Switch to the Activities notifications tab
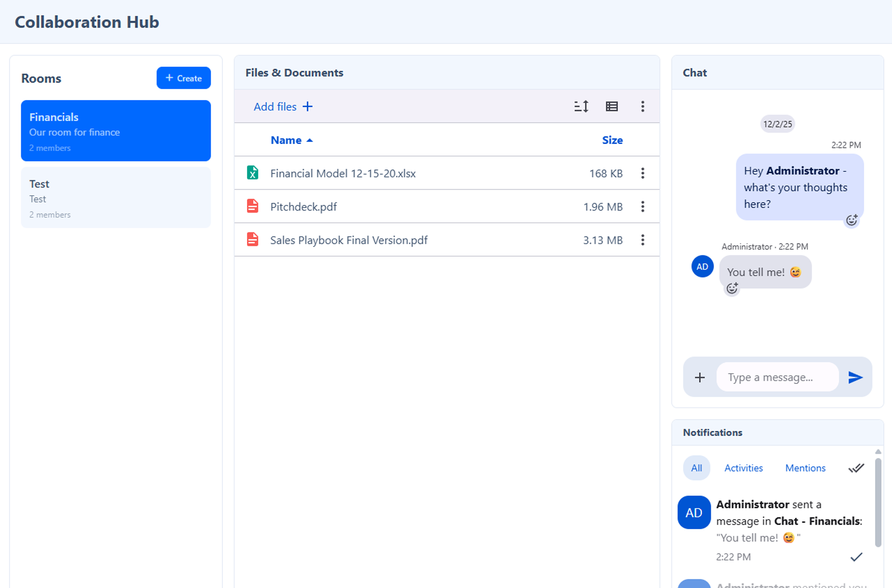892x588 pixels. click(744, 468)
